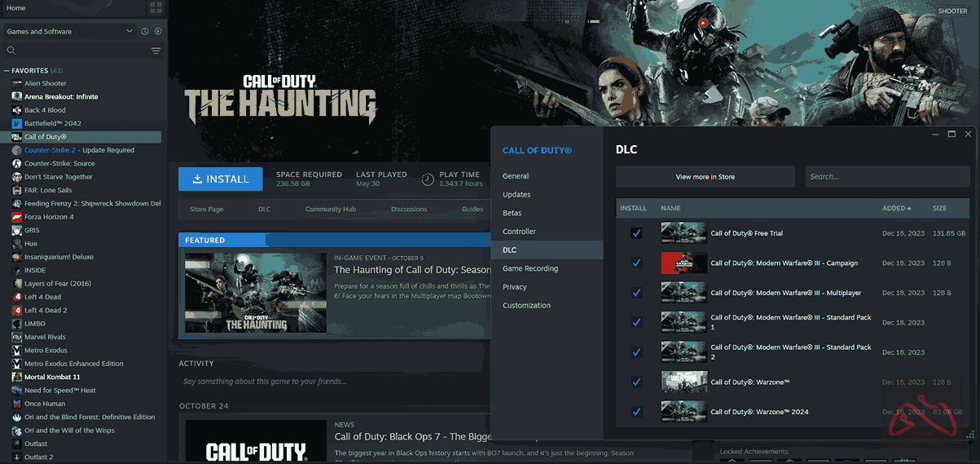Uncheck install for Call of Duty Free Trial

tap(636, 233)
